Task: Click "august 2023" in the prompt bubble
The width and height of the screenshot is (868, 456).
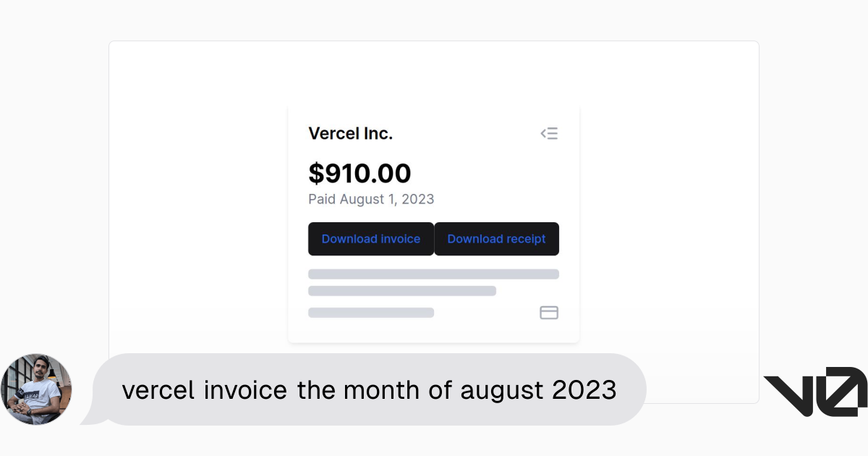Action: coord(538,391)
